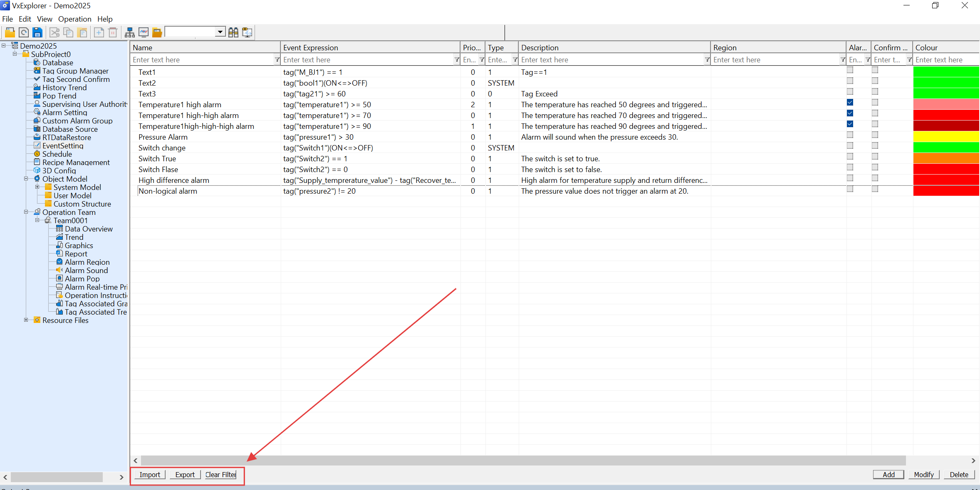This screenshot has height=490, width=980.
Task: Click the trend monitor toolbar icon
Action: [144, 32]
